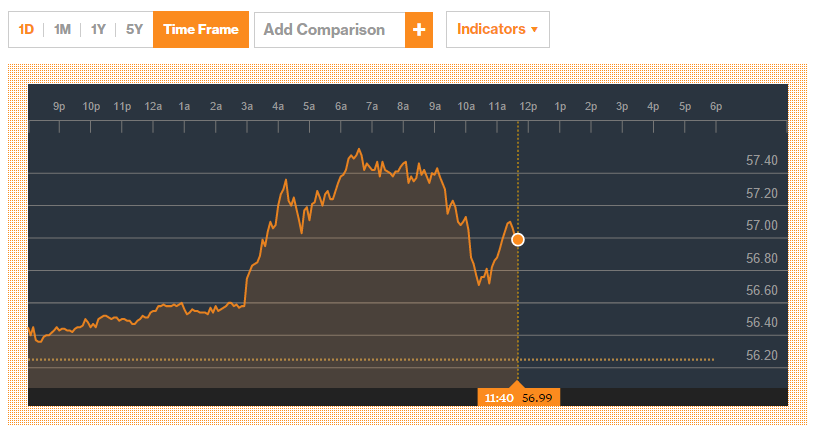
Task: Click the Time Frame button
Action: [200, 30]
